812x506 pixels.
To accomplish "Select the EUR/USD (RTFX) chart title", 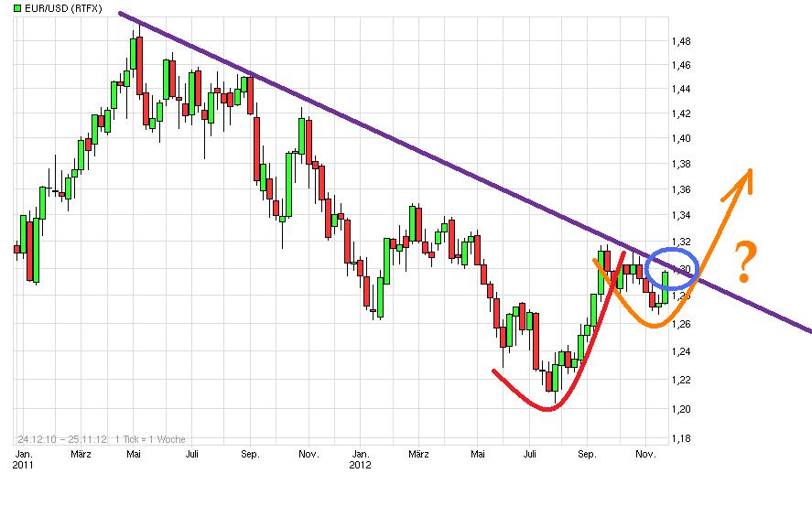I will (63, 8).
